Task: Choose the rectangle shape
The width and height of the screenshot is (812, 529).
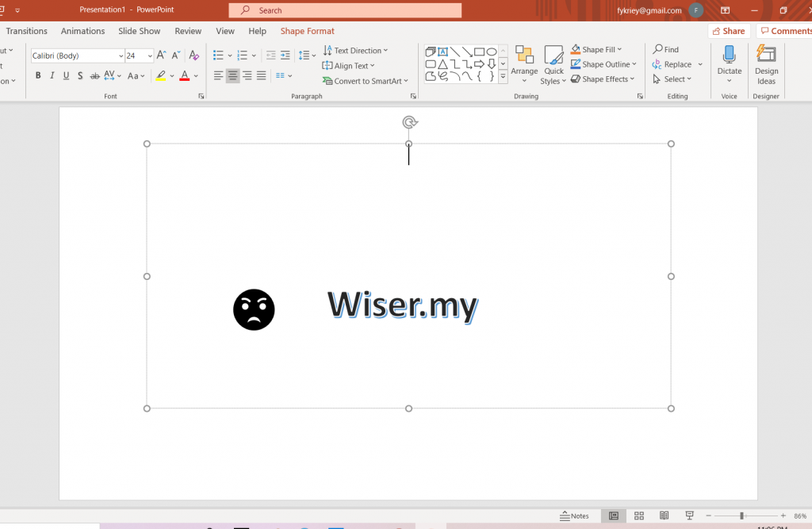Action: tap(480, 52)
